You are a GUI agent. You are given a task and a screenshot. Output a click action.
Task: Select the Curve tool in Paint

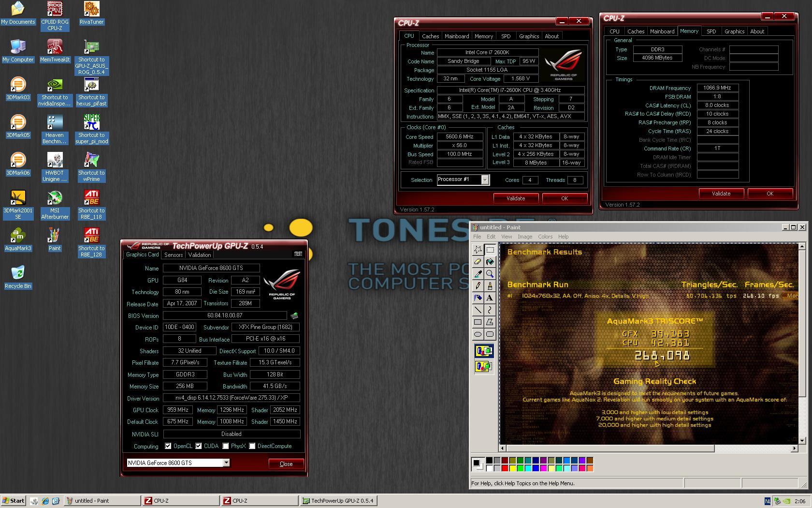pos(490,310)
